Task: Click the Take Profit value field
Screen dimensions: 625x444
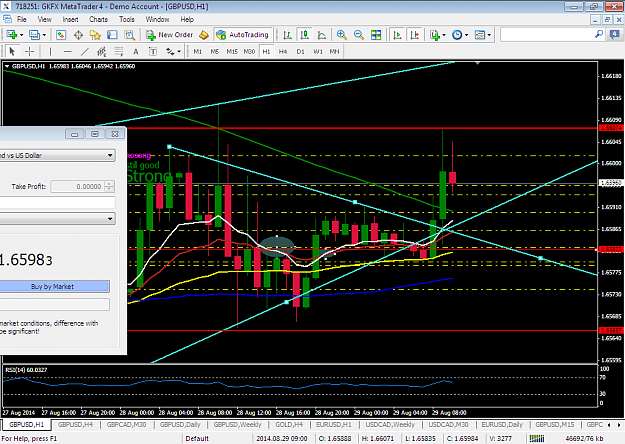Action: click(77, 187)
